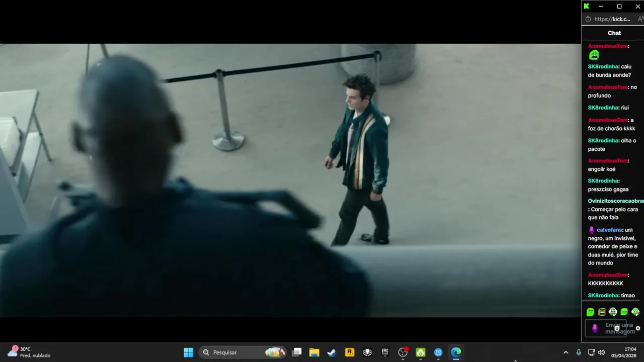Insert the first green blob emote
Screen dimensions: 644x362
click(590, 312)
